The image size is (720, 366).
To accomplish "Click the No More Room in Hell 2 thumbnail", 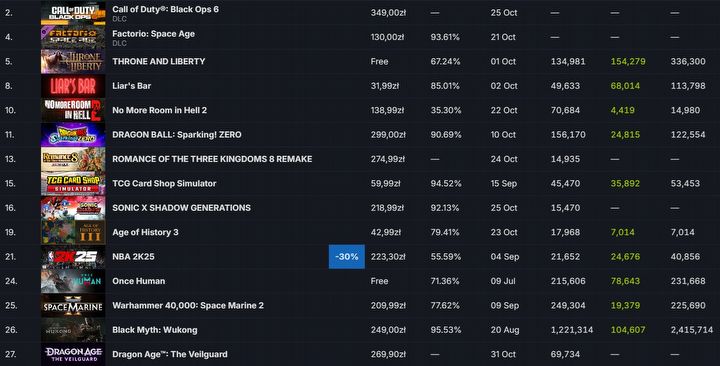I will pyautogui.click(x=73, y=110).
